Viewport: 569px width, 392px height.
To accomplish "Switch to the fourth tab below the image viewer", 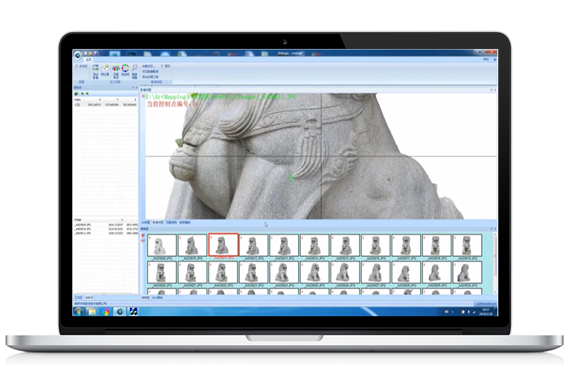I will [185, 222].
